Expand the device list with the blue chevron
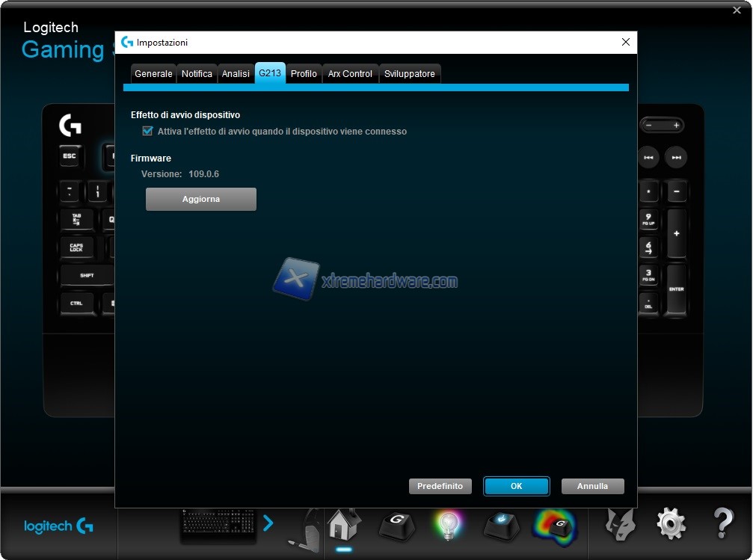Image resolution: width=753 pixels, height=560 pixels. [x=268, y=523]
